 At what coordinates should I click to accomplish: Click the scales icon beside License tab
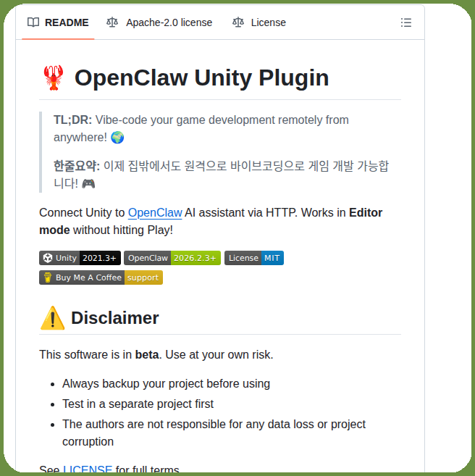[238, 22]
